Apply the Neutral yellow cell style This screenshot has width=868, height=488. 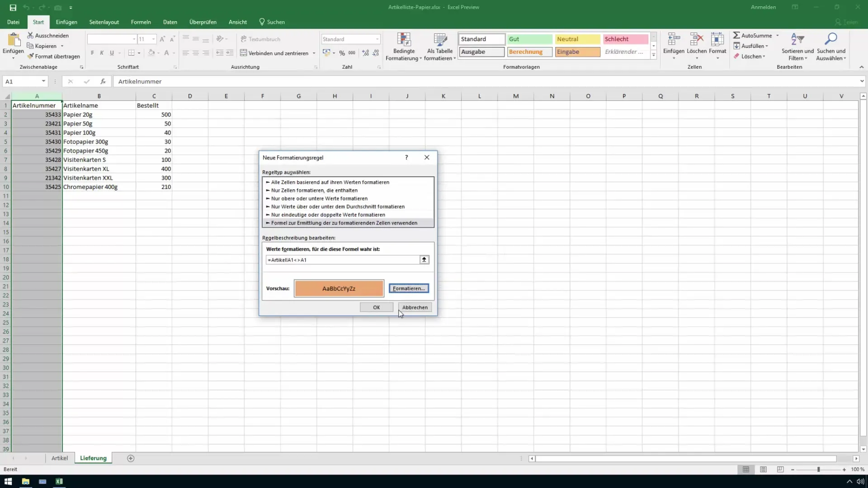[577, 39]
